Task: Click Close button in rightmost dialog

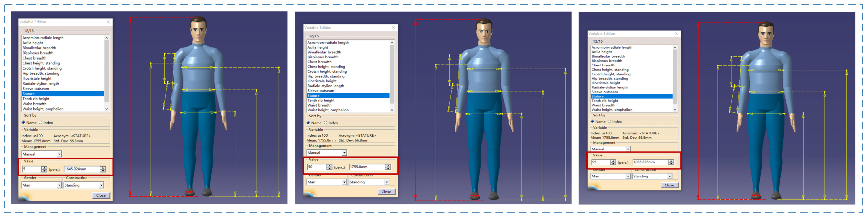Action: click(669, 185)
